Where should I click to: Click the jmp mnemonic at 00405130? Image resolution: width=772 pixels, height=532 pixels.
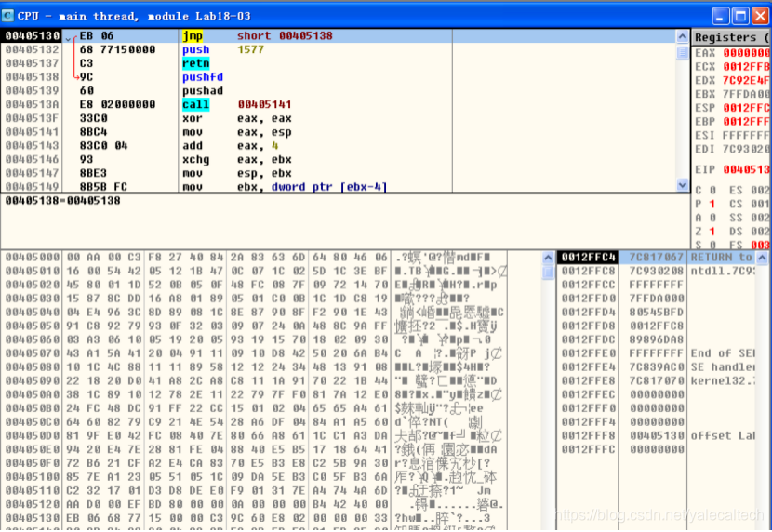pyautogui.click(x=193, y=36)
